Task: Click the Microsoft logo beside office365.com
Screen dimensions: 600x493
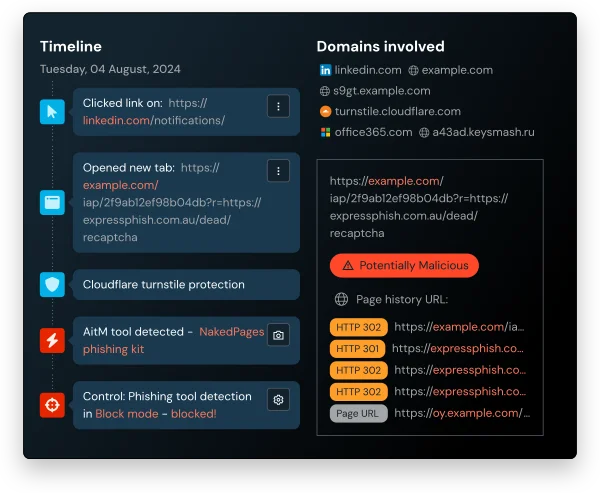Action: [325, 132]
